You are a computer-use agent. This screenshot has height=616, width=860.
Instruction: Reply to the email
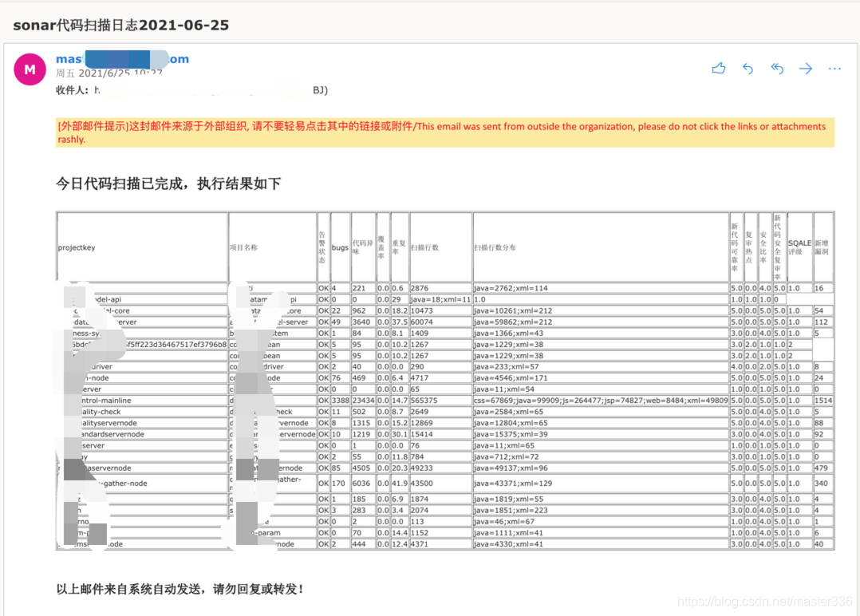pos(748,69)
